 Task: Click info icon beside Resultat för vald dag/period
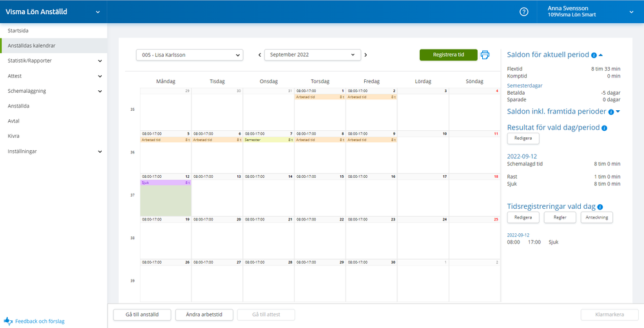(604, 128)
